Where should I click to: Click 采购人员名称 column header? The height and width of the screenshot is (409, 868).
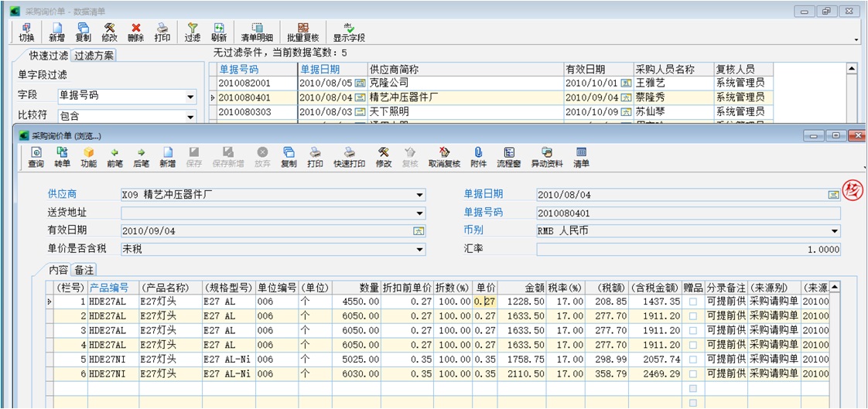tap(673, 69)
